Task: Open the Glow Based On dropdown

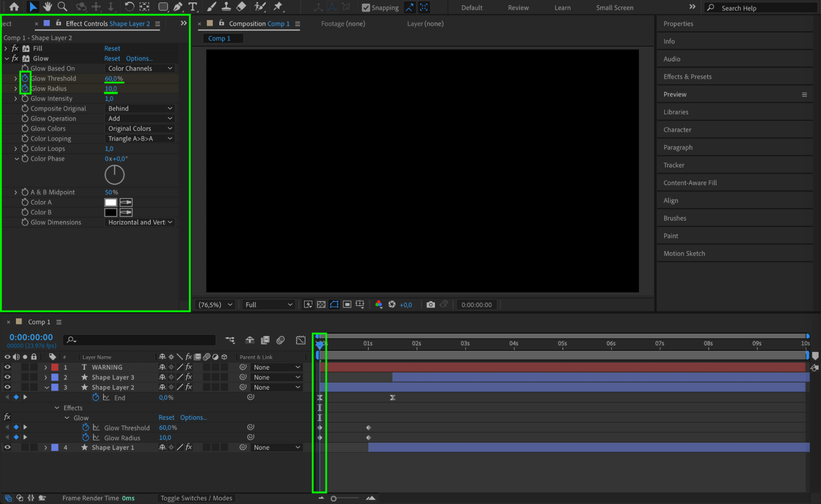Action: click(140, 68)
